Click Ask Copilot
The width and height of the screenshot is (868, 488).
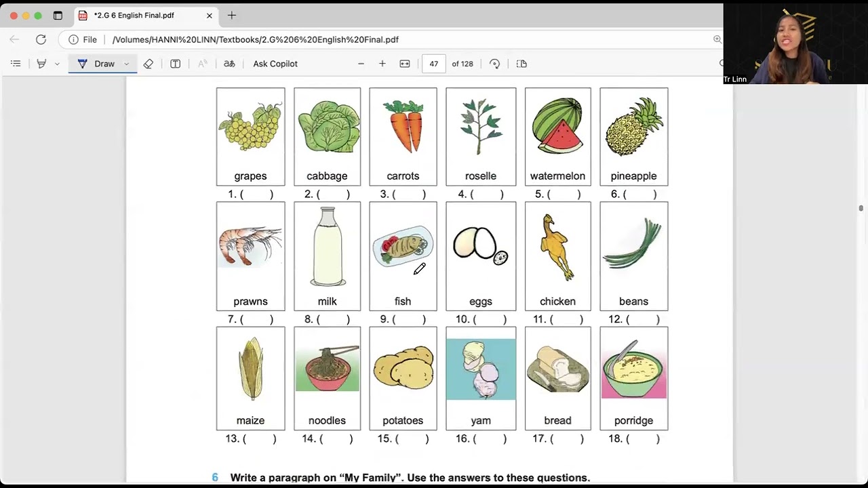[x=275, y=64]
